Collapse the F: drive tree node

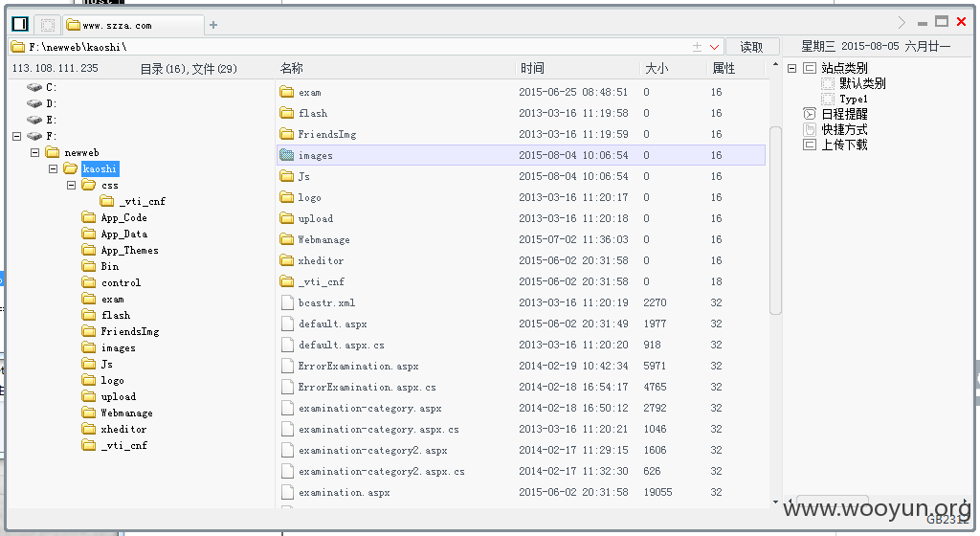pos(17,136)
